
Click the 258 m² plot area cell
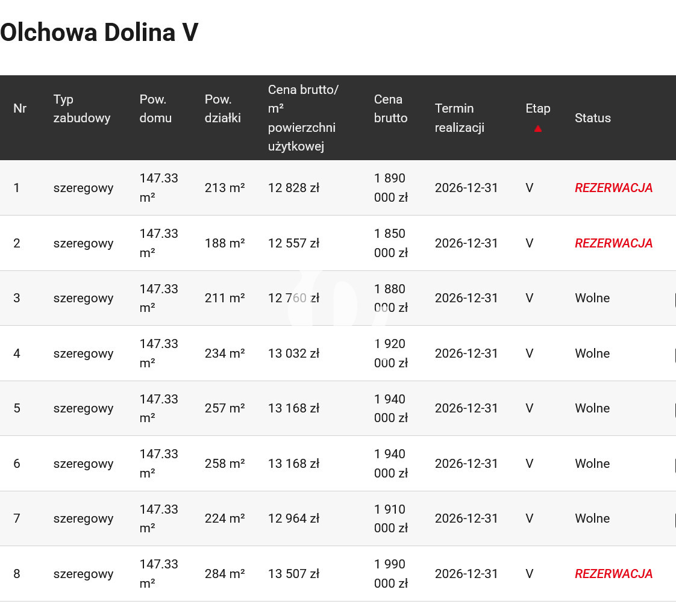pyautogui.click(x=224, y=464)
